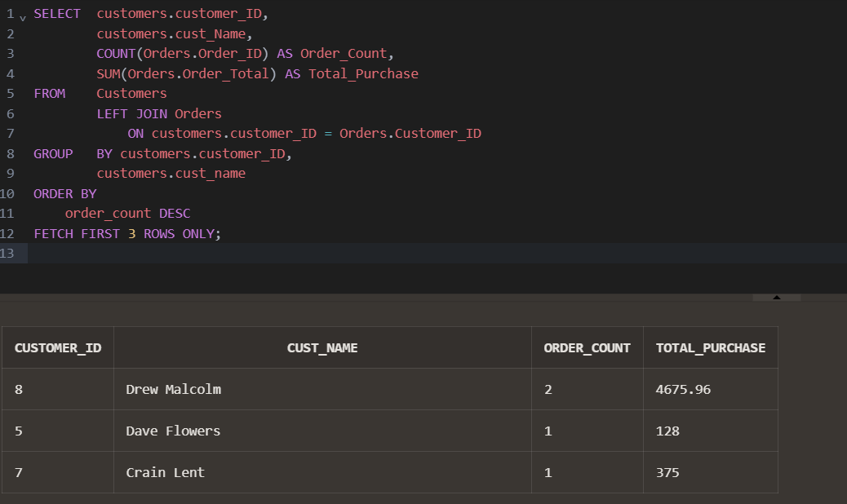Click FETCH FIRST 3 ROWS ONLY statement
Viewport: 847px width, 504px height.
point(127,234)
